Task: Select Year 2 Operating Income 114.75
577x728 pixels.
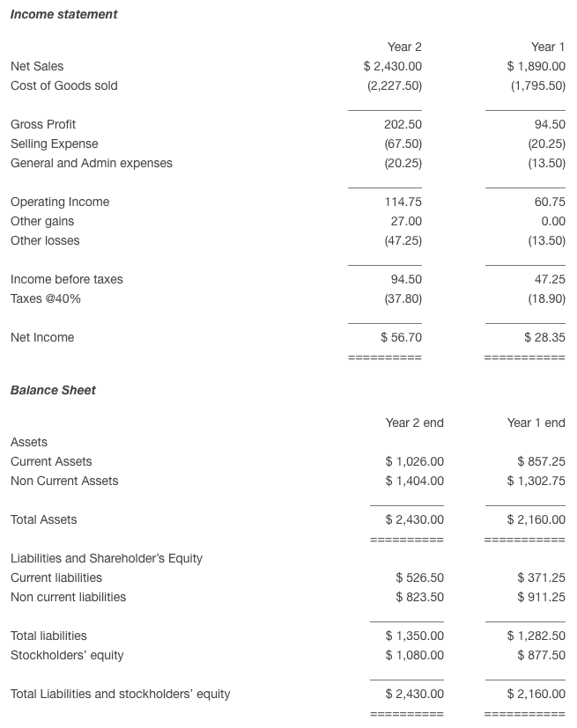Action: tap(403, 202)
